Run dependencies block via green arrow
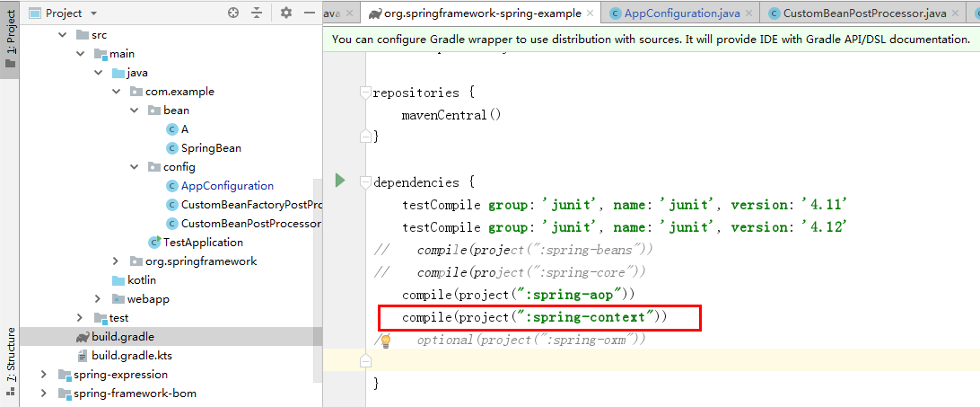Screen dimensions: 980x407 click(339, 181)
